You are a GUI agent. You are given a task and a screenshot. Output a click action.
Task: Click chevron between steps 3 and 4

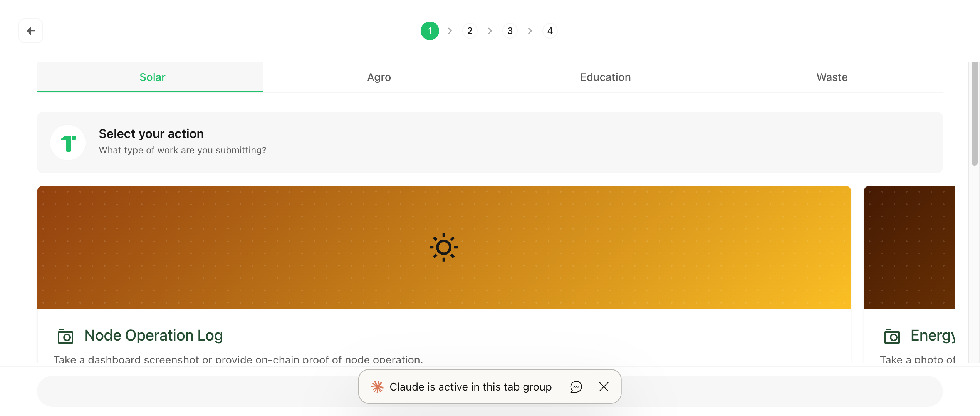coord(530,31)
